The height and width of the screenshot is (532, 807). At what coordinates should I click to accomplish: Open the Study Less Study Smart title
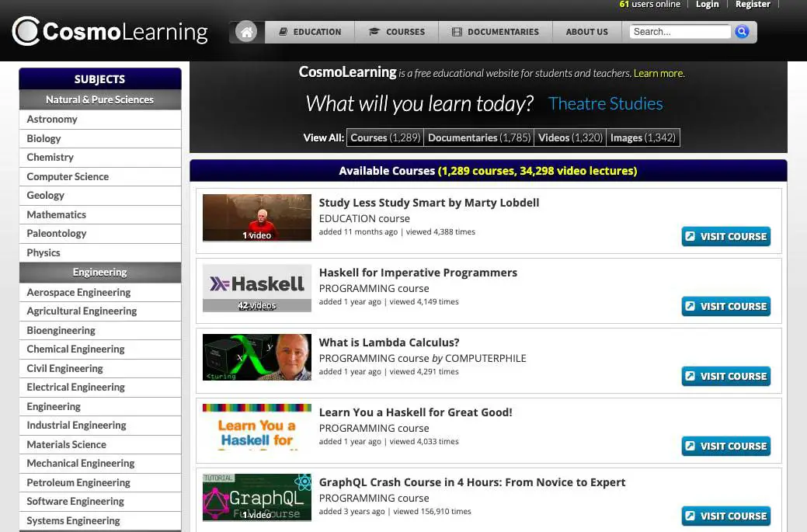click(x=430, y=203)
